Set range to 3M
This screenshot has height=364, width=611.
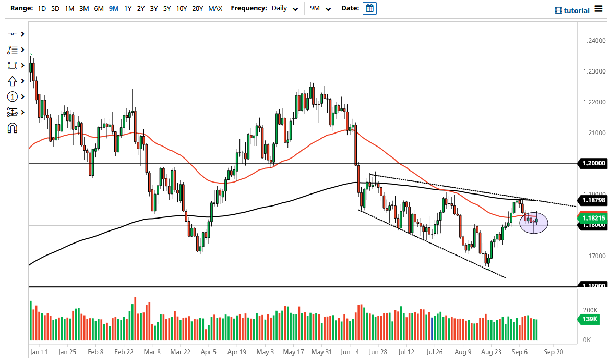[x=84, y=8]
